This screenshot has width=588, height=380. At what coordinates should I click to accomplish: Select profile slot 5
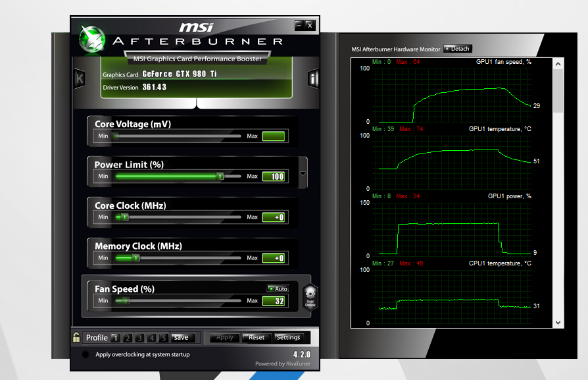coord(164,338)
